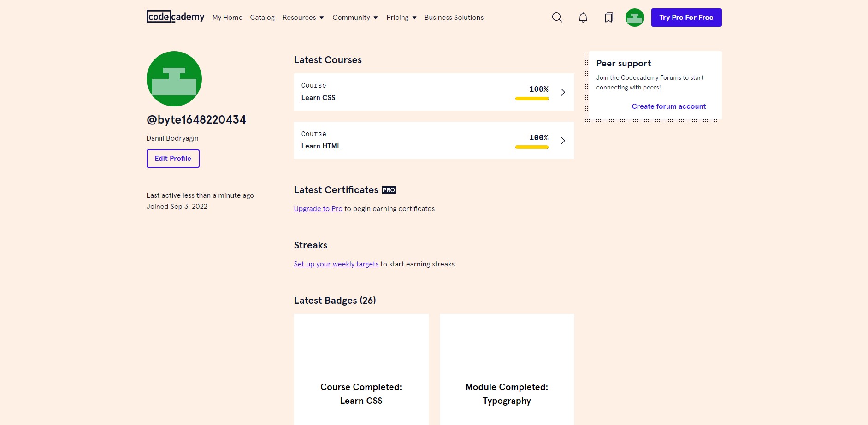
Task: Click the Learn CSS progress bar
Action: click(531, 99)
